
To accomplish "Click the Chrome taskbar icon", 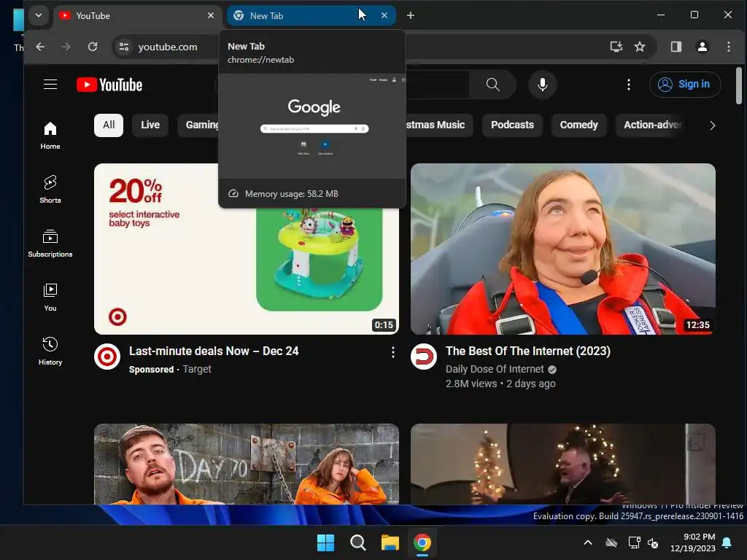I will tap(422, 542).
